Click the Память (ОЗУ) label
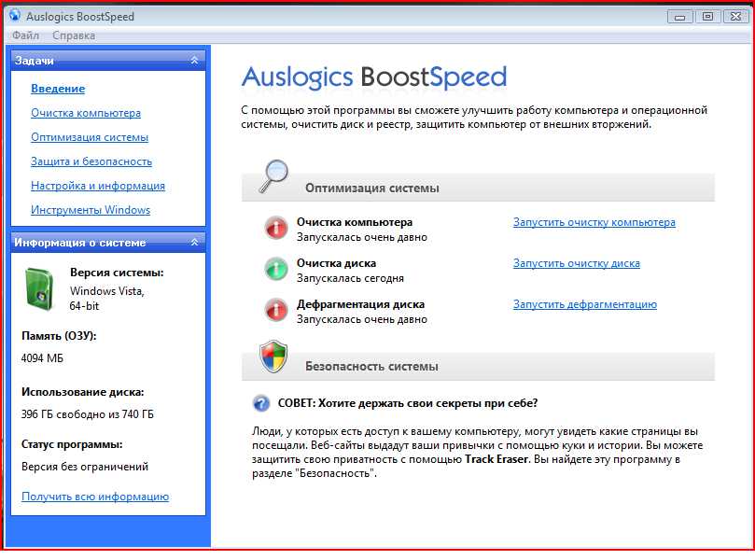The image size is (755, 560). click(59, 336)
